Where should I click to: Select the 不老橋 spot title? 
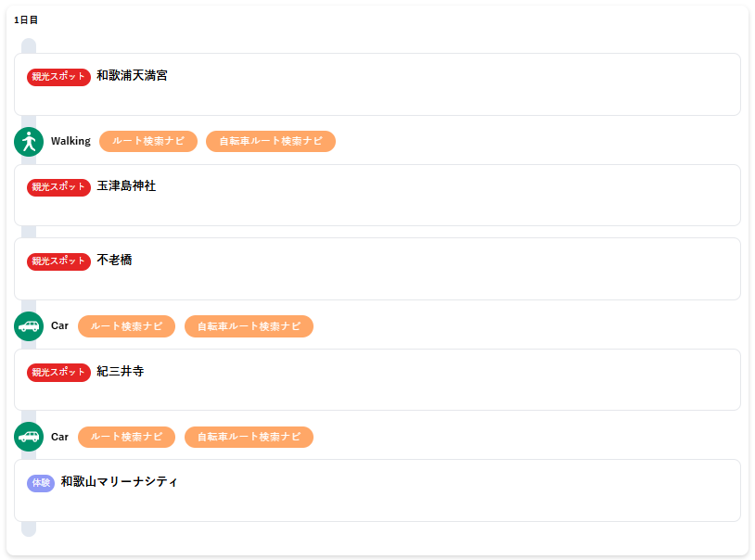(x=114, y=260)
